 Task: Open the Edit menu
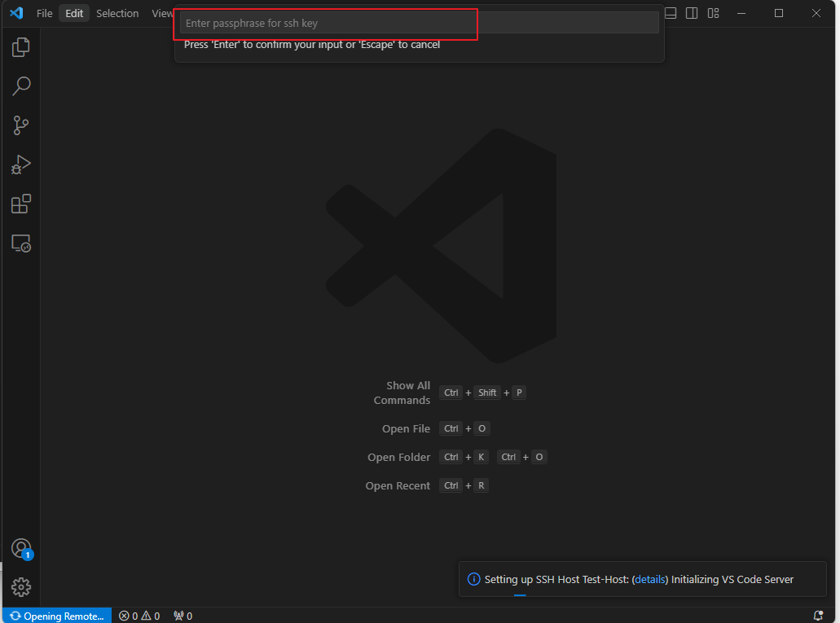point(74,13)
